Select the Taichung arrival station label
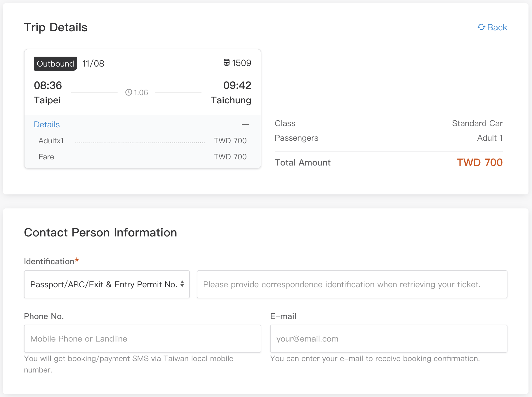This screenshot has width=532, height=397. [x=231, y=100]
